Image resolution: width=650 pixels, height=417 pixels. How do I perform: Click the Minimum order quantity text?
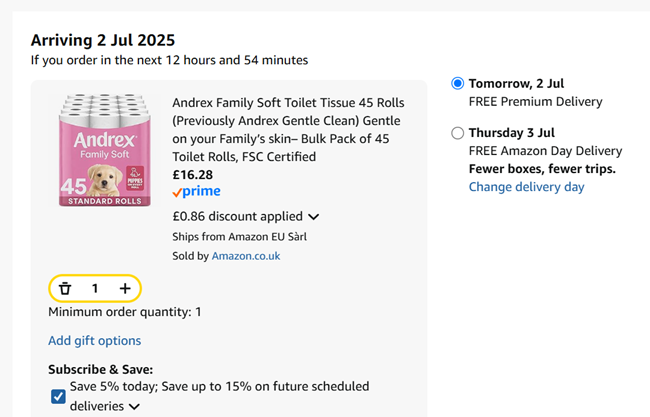(x=124, y=312)
